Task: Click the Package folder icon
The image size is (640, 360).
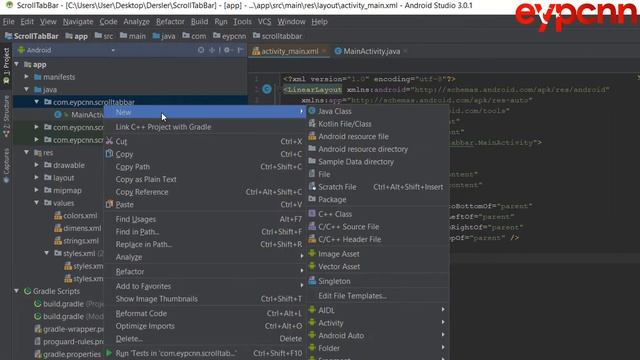Action: coord(312,199)
